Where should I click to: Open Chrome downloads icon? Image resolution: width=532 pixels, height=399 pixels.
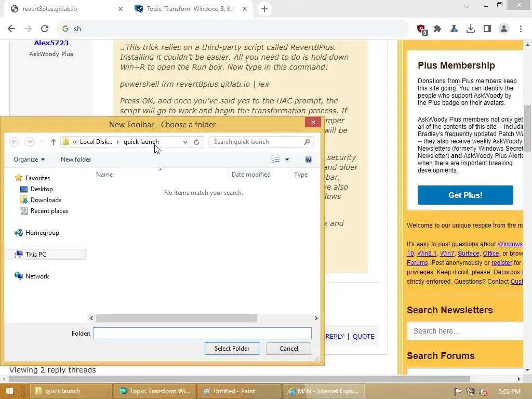pyautogui.click(x=471, y=29)
